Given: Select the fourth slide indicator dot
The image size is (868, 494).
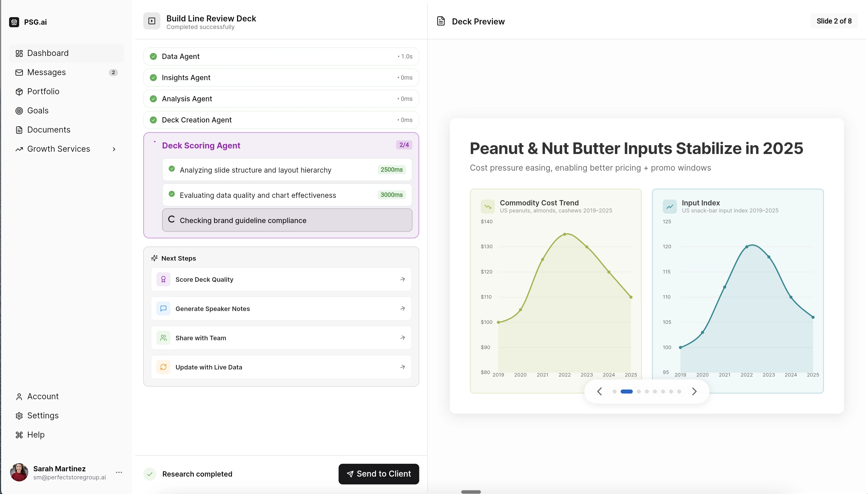Looking at the screenshot, I should 647,391.
